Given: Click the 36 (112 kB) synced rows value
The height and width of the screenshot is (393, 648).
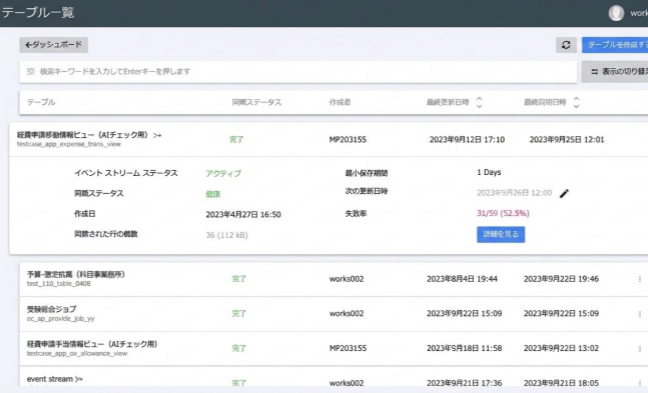Looking at the screenshot, I should [227, 235].
